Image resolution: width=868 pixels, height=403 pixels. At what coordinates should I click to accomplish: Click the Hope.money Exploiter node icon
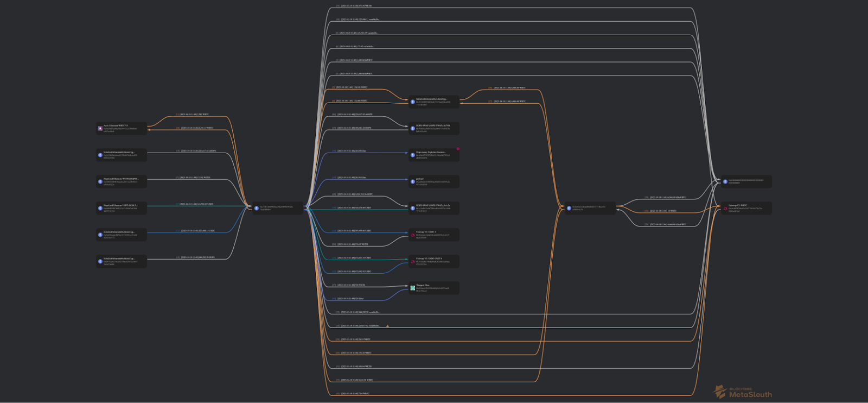[413, 155]
